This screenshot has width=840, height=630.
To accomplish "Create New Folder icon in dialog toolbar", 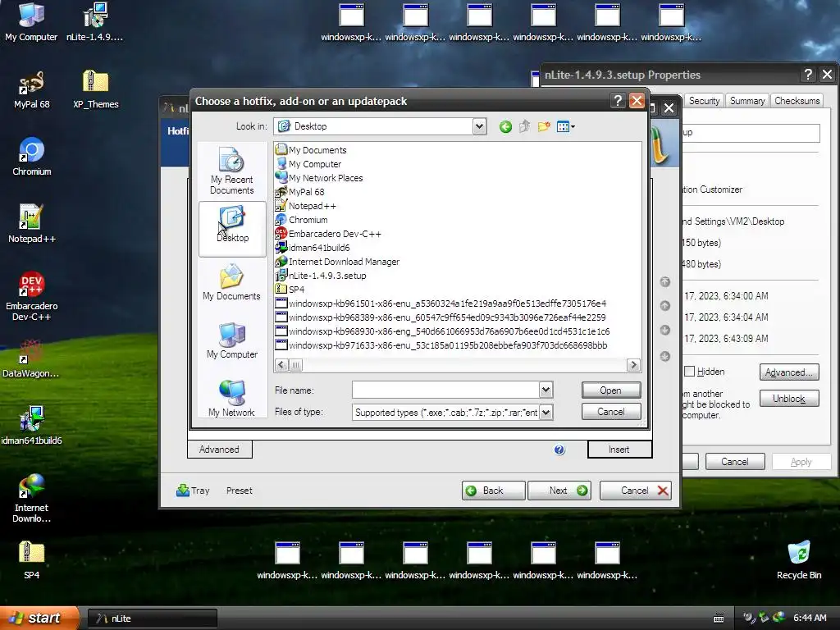I will click(544, 127).
